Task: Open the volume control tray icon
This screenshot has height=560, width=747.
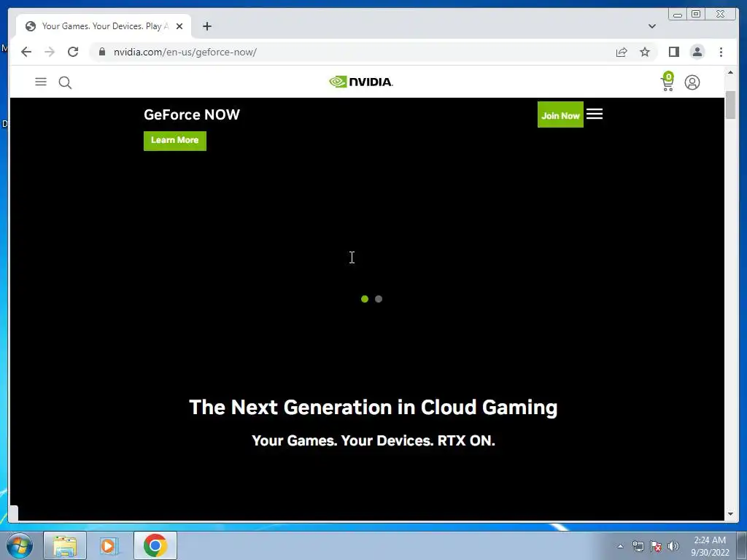Action: pyautogui.click(x=673, y=546)
